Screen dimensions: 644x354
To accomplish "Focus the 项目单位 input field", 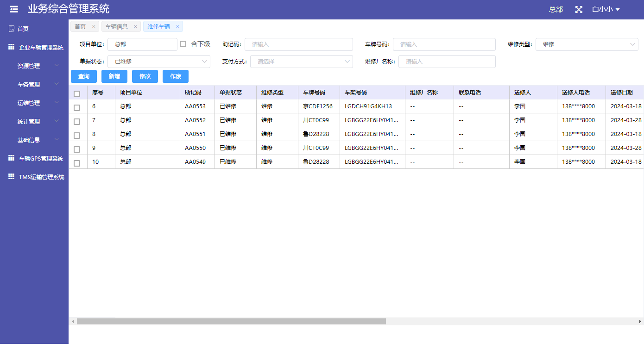I will (142, 44).
